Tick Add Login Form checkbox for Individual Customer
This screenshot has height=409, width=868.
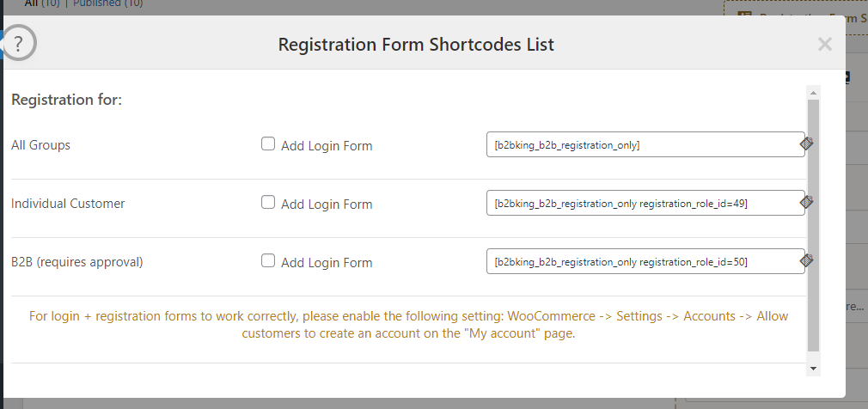click(268, 203)
